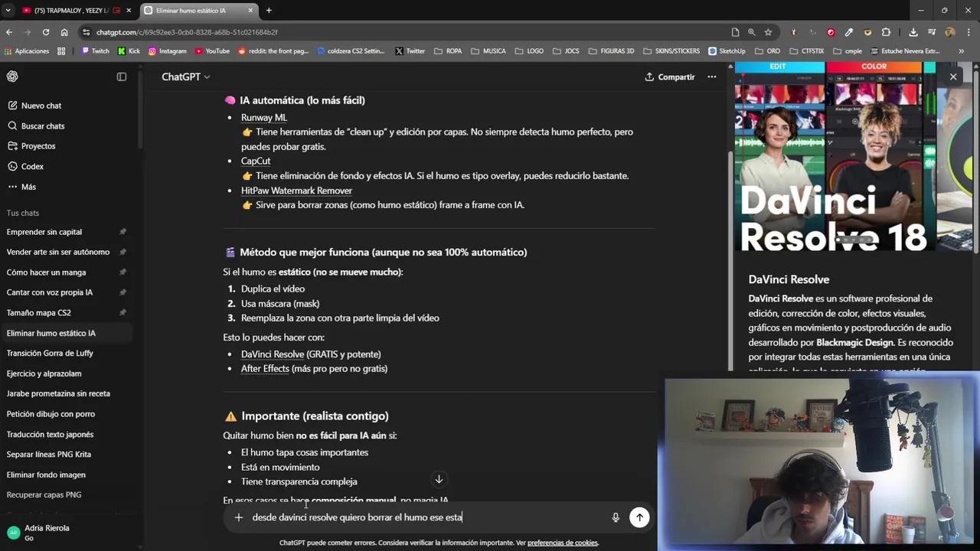Open the FIGURAS 3D bookmarks folder
This screenshot has height=551, width=980.
pos(610,51)
